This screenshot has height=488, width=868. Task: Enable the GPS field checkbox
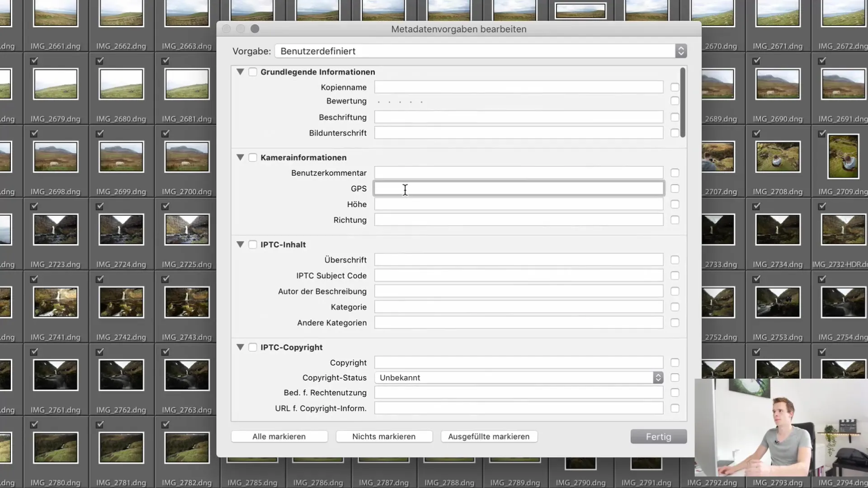tap(675, 188)
